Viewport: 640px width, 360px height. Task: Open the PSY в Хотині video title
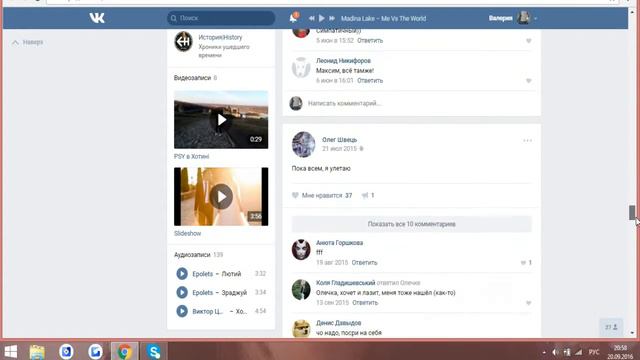click(191, 156)
